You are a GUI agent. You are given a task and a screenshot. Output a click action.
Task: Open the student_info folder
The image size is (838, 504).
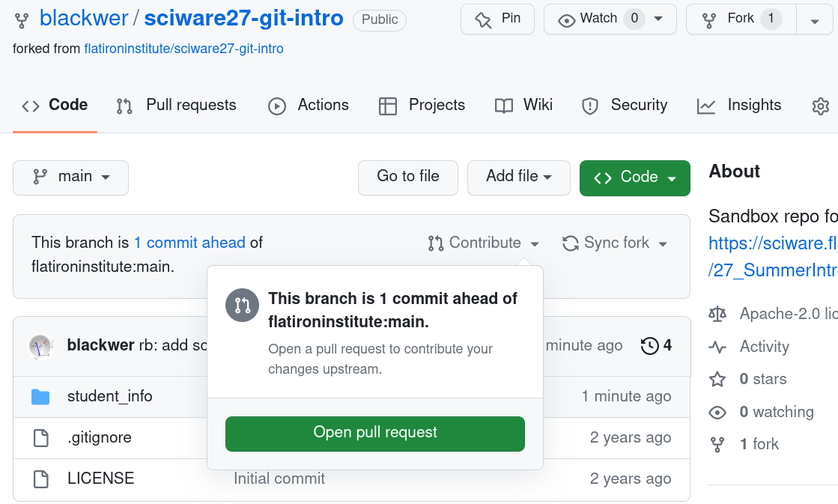[x=109, y=396]
